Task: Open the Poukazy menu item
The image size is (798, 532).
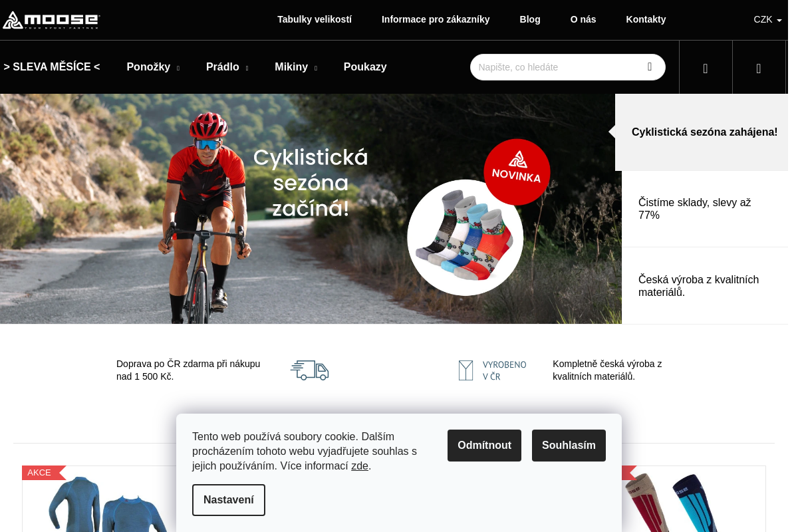Action: pyautogui.click(x=365, y=67)
